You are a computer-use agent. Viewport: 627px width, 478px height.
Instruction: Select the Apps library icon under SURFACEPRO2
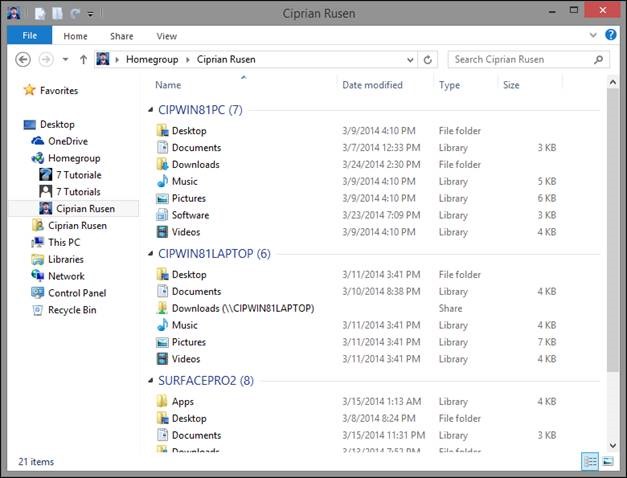[x=162, y=401]
